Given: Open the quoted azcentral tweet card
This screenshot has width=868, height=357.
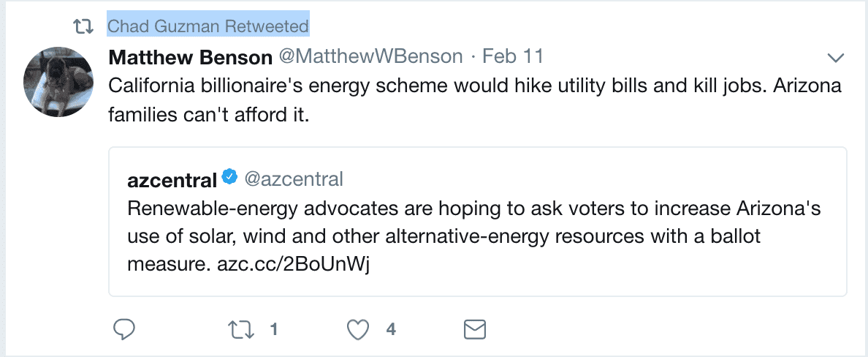Looking at the screenshot, I should pyautogui.click(x=478, y=222).
